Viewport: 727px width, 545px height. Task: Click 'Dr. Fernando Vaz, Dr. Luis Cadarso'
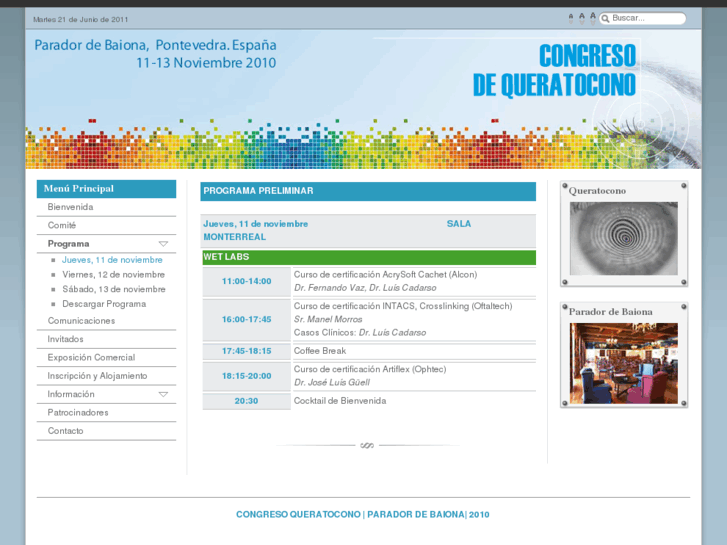tap(365, 288)
